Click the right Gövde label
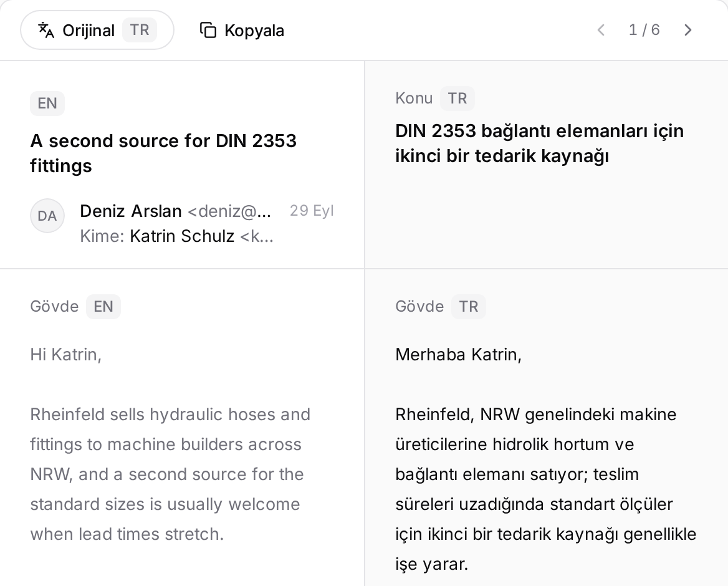This screenshot has height=586, width=728. click(x=419, y=307)
